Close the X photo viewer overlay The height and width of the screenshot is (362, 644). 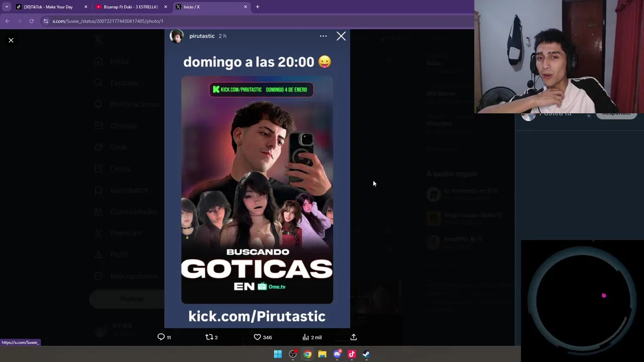(11, 40)
